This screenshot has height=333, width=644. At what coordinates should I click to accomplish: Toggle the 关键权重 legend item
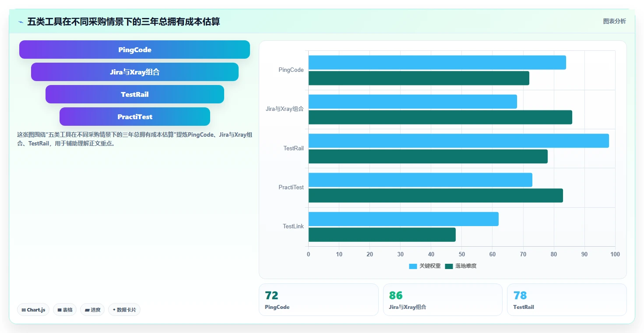(x=425, y=266)
